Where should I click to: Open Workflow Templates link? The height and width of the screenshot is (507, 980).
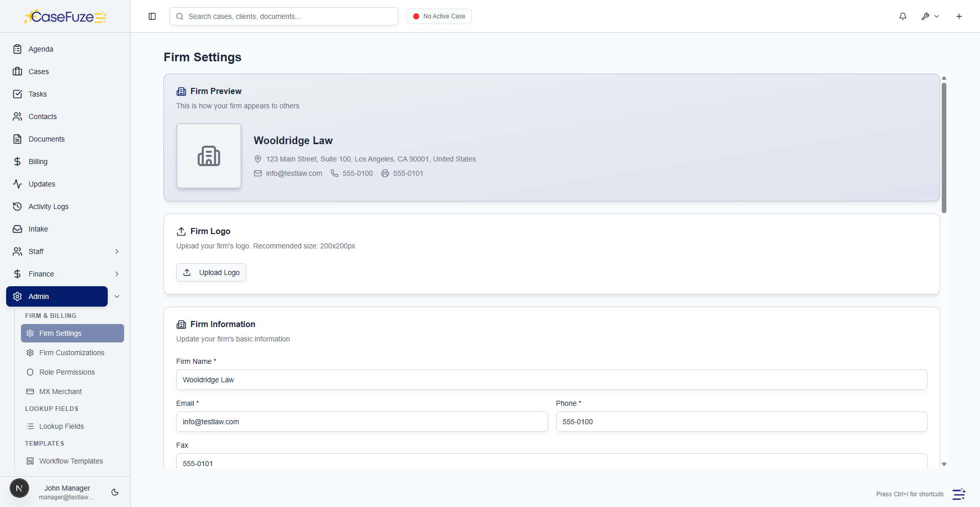coord(71,461)
